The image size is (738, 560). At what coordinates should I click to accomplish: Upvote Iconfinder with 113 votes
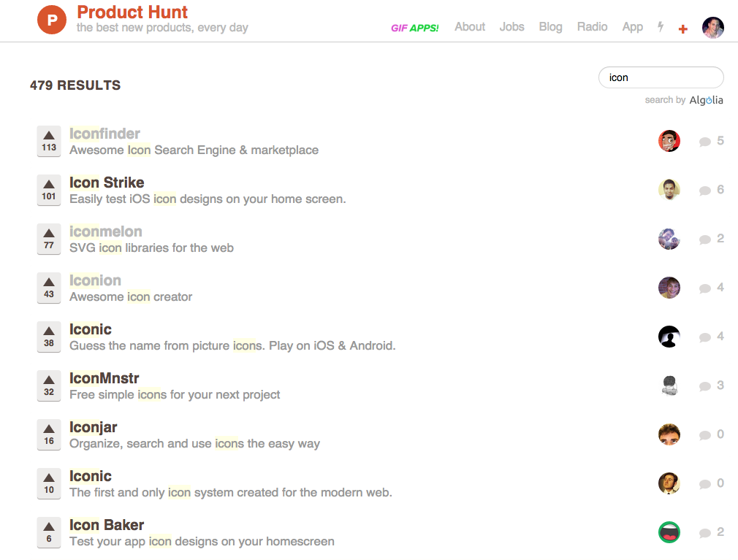point(49,141)
